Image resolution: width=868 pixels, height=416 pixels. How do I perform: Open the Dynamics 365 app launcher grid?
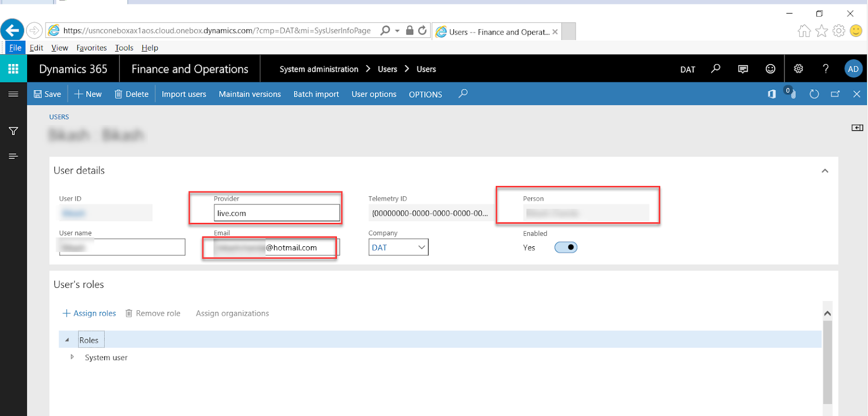click(14, 69)
